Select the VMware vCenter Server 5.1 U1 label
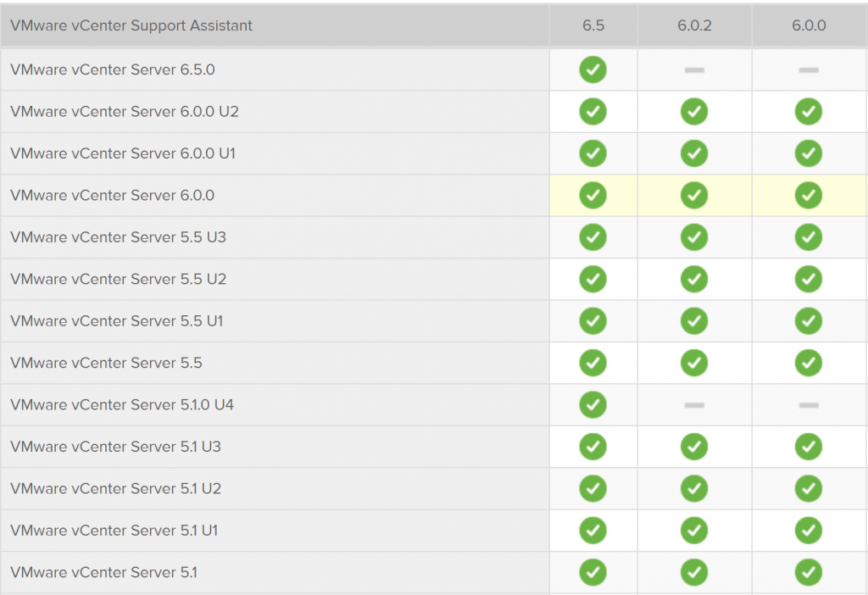The image size is (868, 595). pos(114,531)
